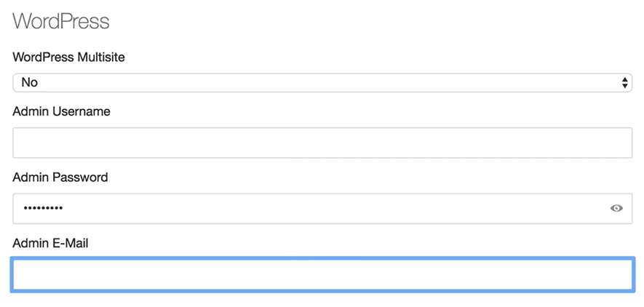Screen dimensions: 644x307
Task: Click the "WordPress" section heading
Action: (61, 21)
